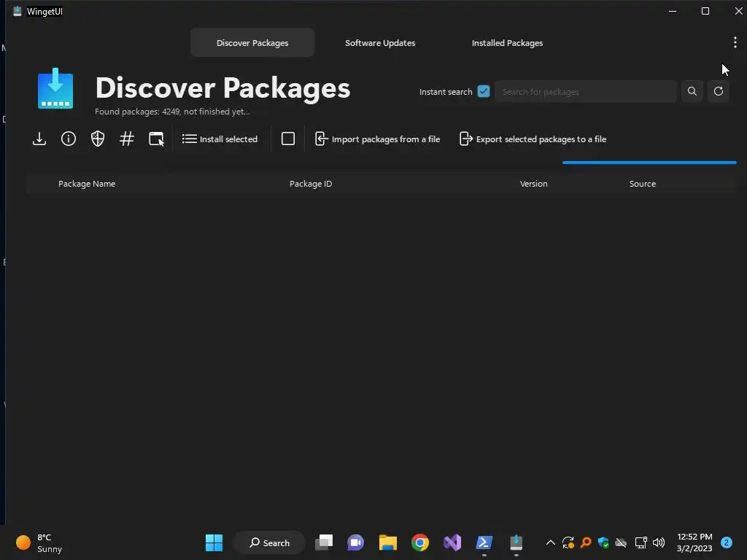Screen dimensions: 747x560
Task: Click the skip hash check # icon
Action: point(127,139)
